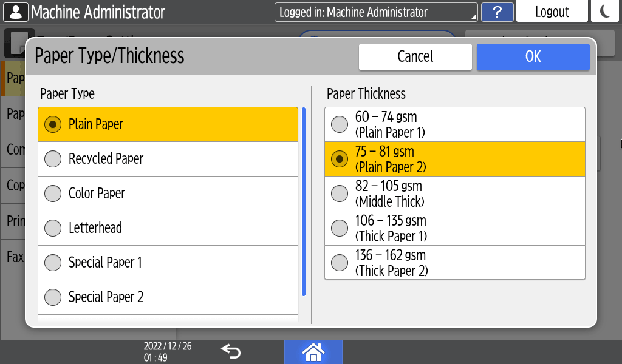Click the user profile icon at top left
Screen dimensions: 622x364
point(15,12)
